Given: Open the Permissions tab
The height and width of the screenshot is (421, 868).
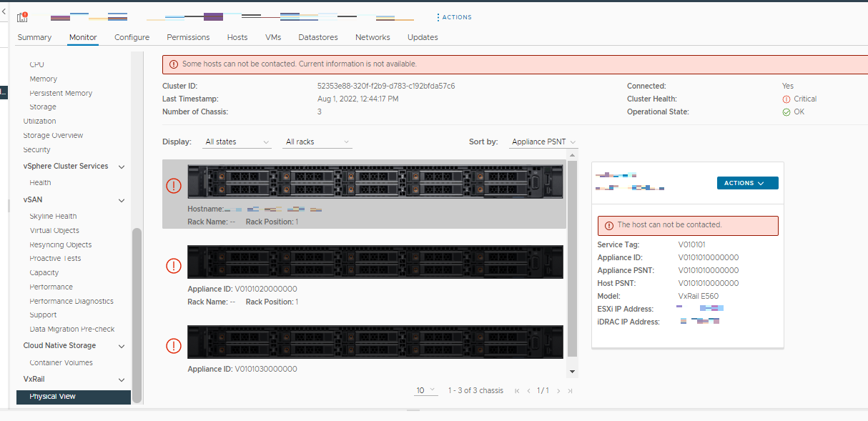Looking at the screenshot, I should pyautogui.click(x=188, y=37).
